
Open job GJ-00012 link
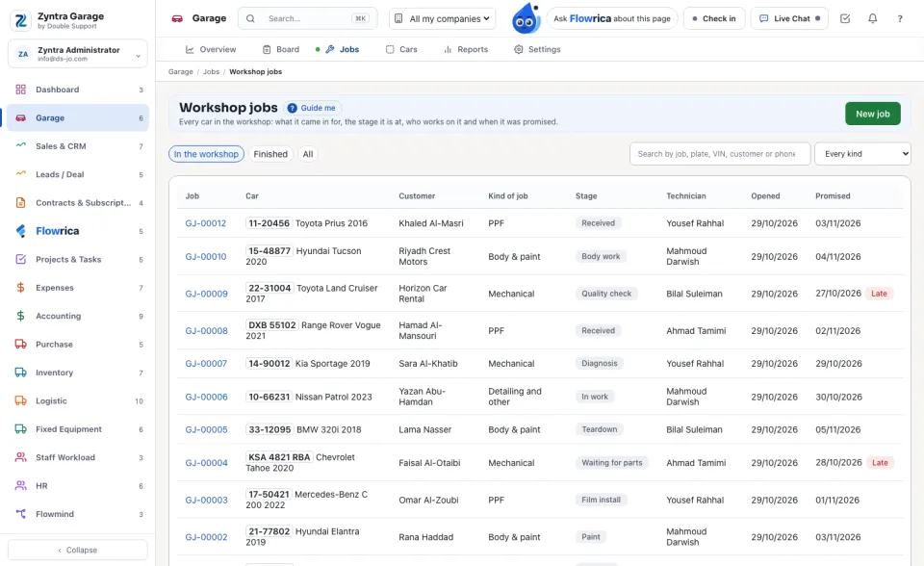206,223
